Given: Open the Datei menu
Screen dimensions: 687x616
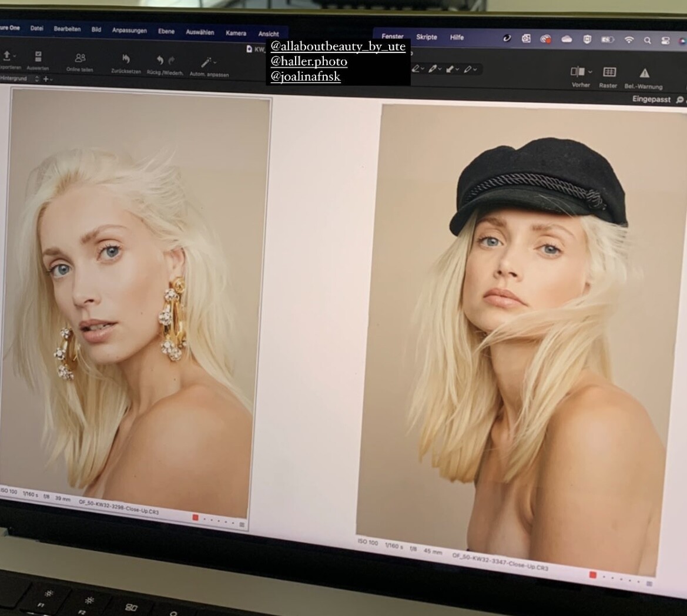Looking at the screenshot, I should tap(37, 28).
